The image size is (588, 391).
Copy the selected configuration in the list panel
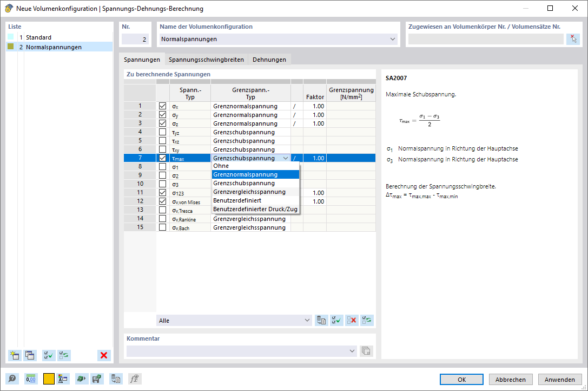[x=30, y=355]
